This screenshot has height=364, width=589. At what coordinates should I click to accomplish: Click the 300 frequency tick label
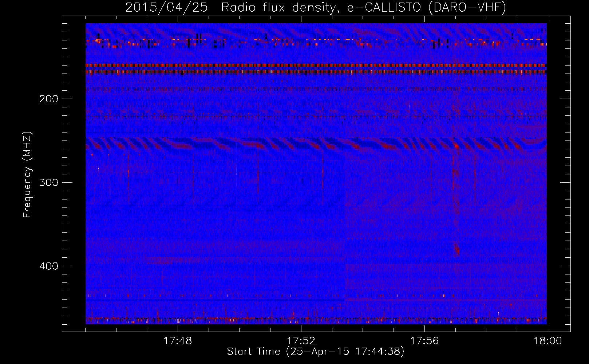(x=48, y=182)
